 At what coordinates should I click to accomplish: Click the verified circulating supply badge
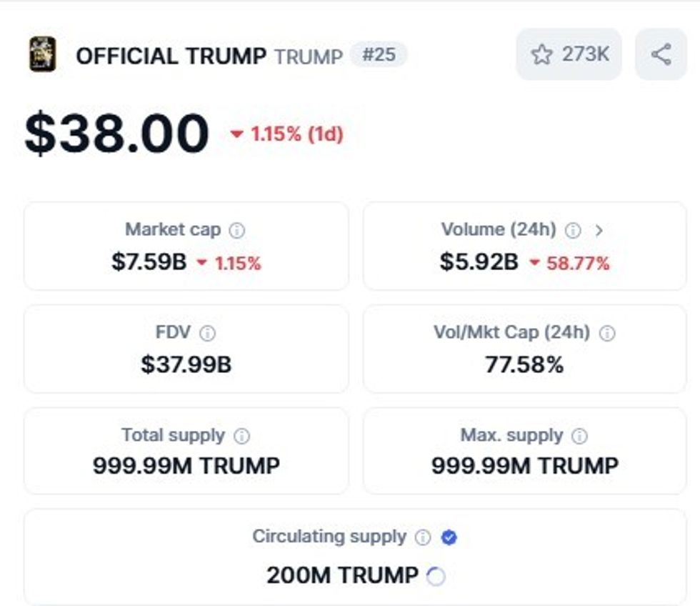tap(449, 537)
